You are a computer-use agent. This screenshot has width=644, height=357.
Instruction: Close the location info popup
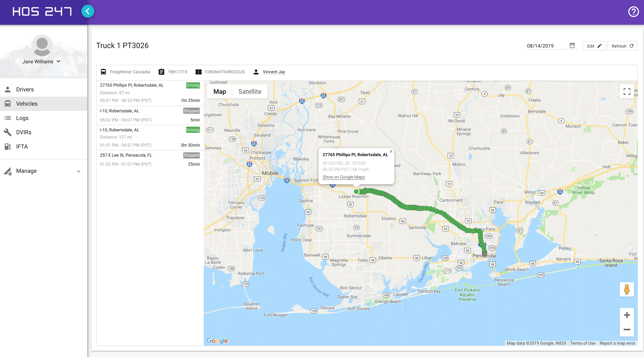pyautogui.click(x=391, y=151)
